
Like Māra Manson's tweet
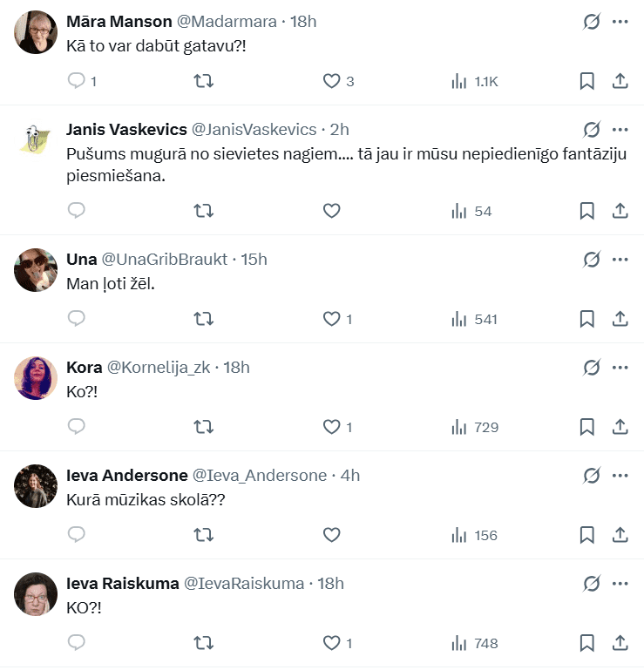[x=332, y=81]
